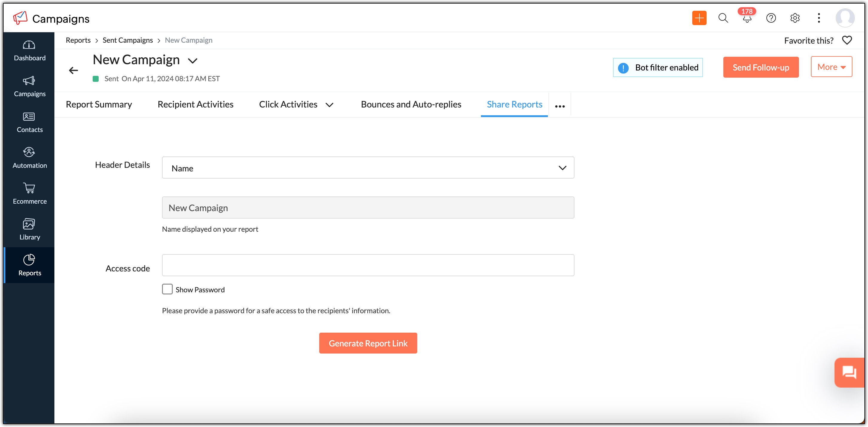The image size is (868, 427).
Task: Open the Dashboard from the sidebar
Action: click(29, 50)
